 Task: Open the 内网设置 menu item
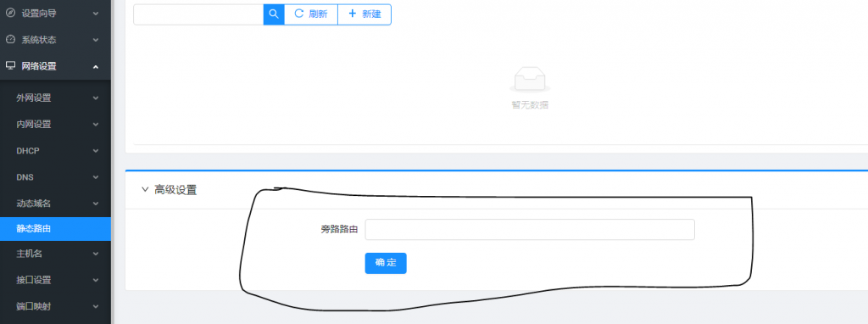[55, 124]
